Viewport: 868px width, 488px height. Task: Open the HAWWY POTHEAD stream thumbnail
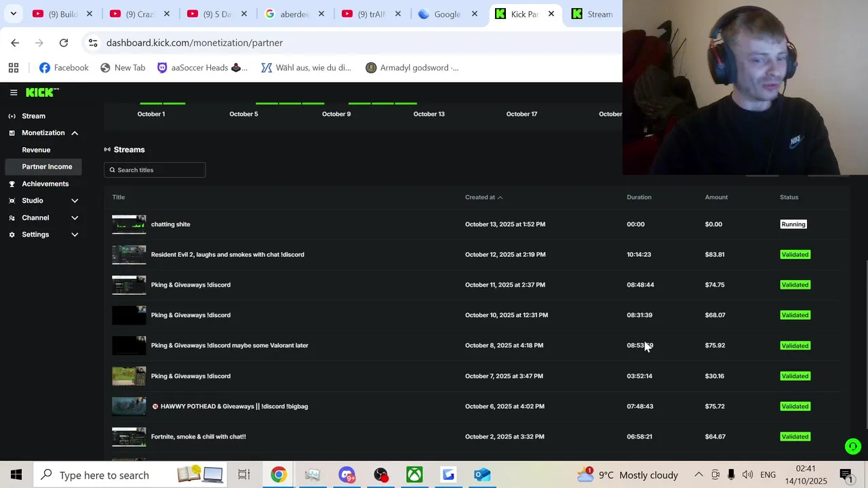129,407
